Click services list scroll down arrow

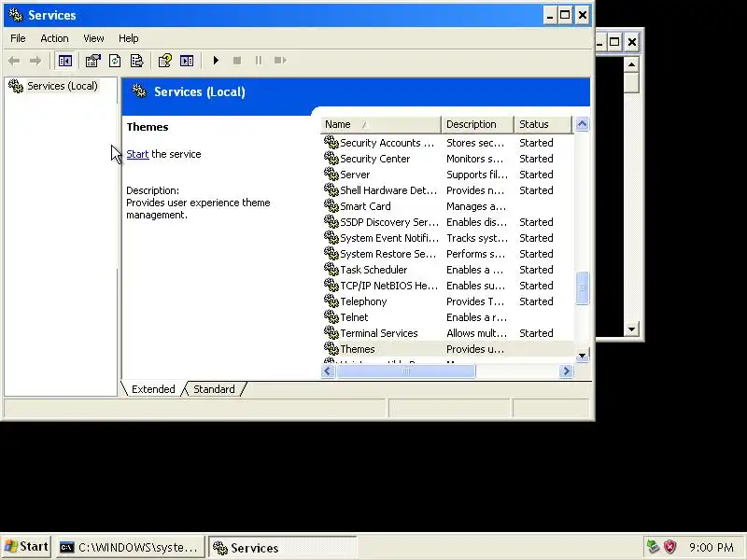(x=582, y=356)
